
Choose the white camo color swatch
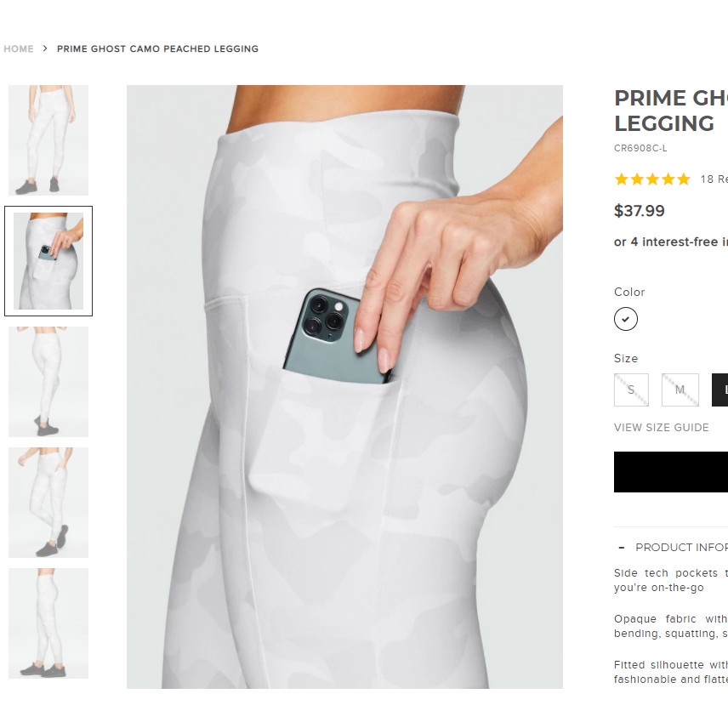(x=625, y=319)
